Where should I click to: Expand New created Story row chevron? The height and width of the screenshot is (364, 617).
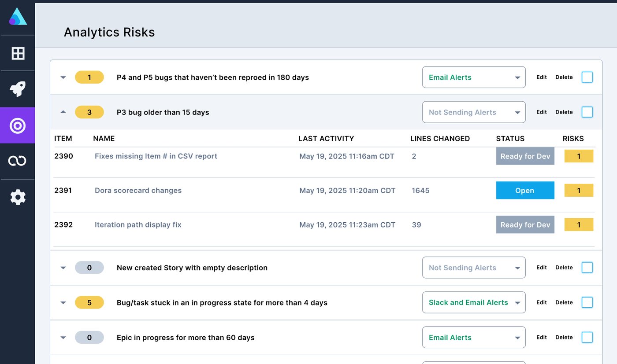(63, 268)
